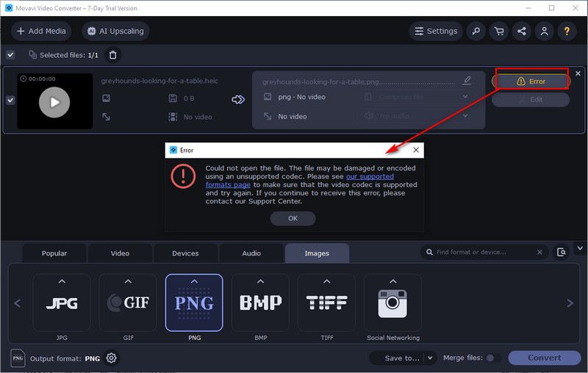Open the shopping cart icon
588x373 pixels.
point(499,31)
